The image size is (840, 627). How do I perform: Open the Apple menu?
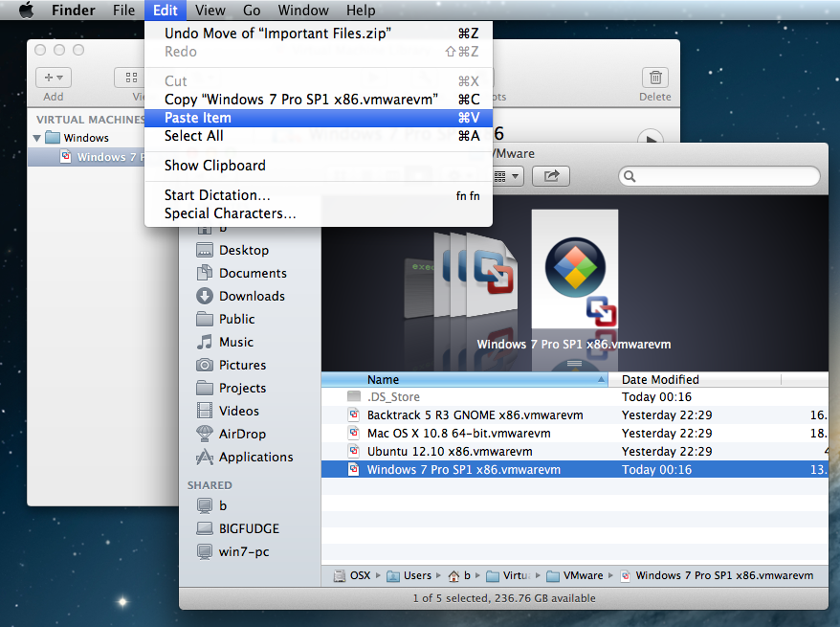pyautogui.click(x=26, y=11)
